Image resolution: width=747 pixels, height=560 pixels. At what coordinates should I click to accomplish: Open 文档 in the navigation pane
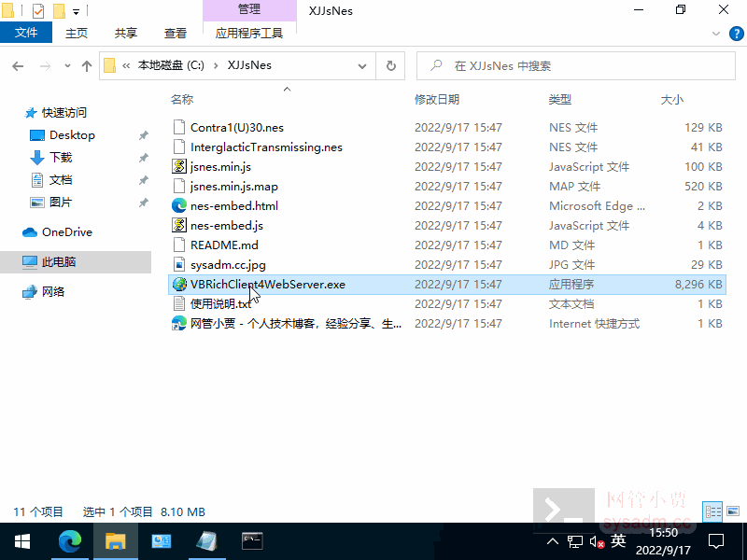[61, 180]
